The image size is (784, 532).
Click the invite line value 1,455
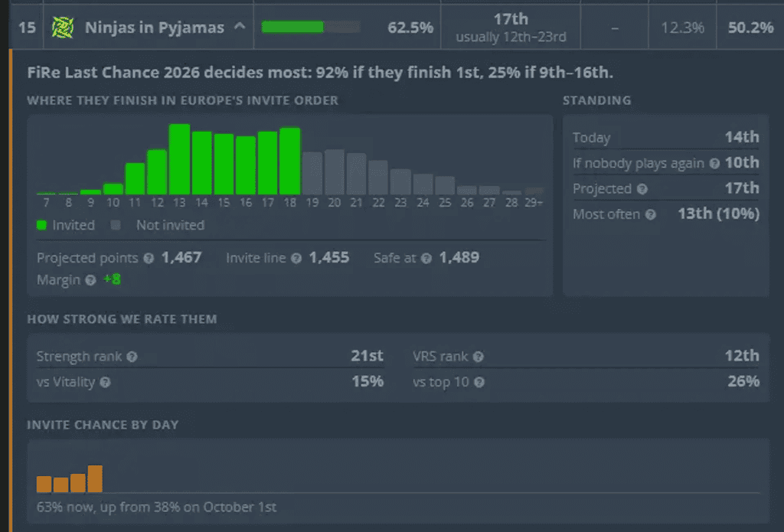329,257
